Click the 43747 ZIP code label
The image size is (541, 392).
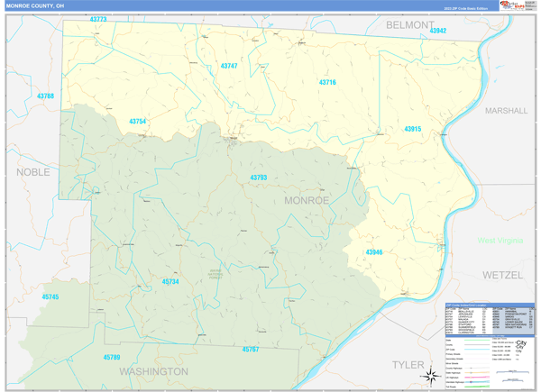[229, 66]
